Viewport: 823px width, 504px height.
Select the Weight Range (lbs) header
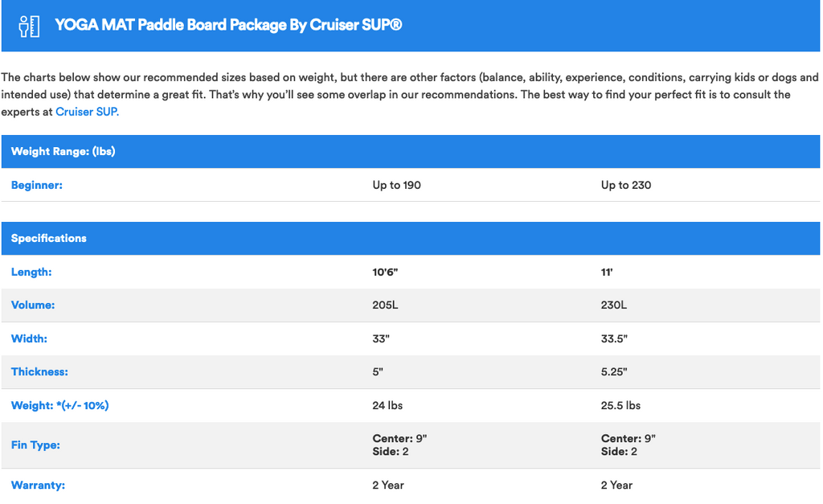pos(63,152)
